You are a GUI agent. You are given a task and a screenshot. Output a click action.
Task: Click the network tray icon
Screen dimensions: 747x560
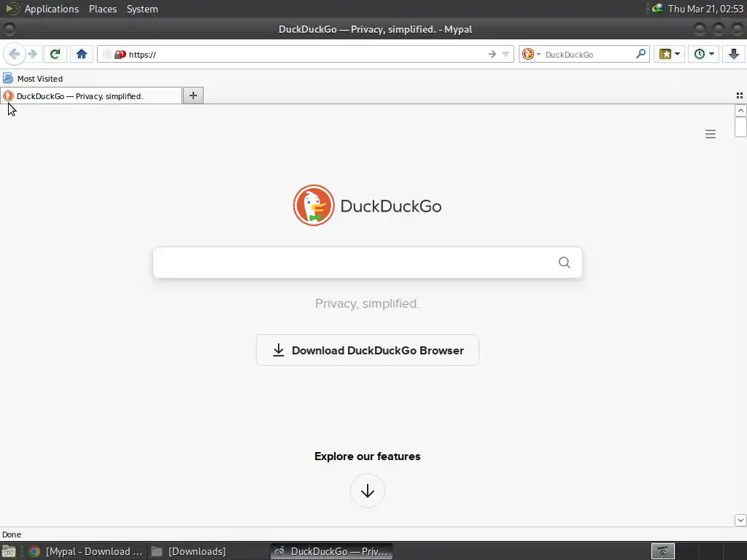pyautogui.click(x=657, y=9)
